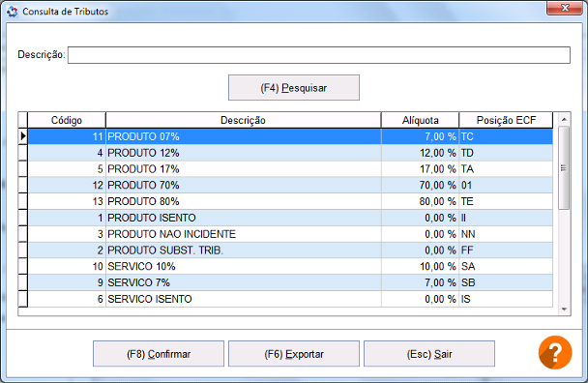Select the SERVICO 7% row
This screenshot has height=383, width=588.
tap(290, 282)
